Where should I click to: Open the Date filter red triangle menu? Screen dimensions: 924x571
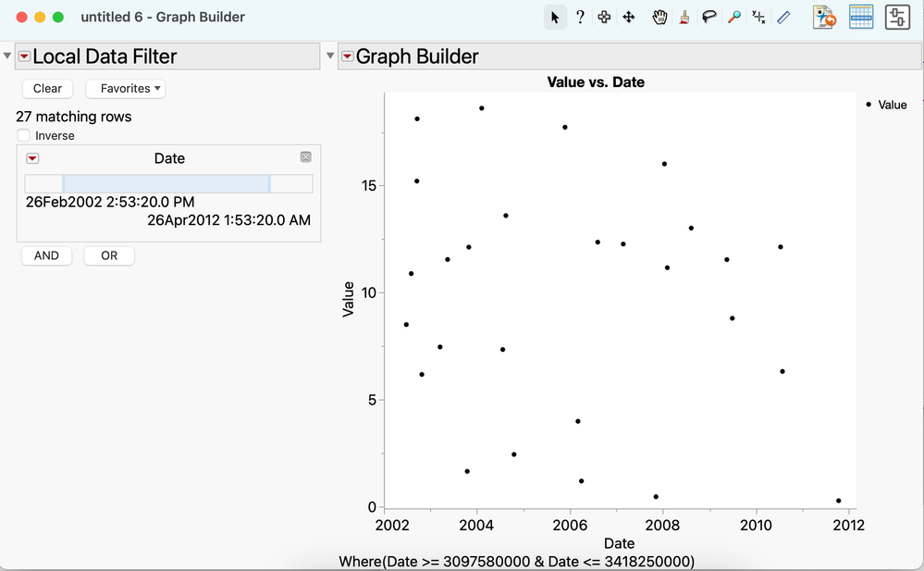click(x=32, y=158)
